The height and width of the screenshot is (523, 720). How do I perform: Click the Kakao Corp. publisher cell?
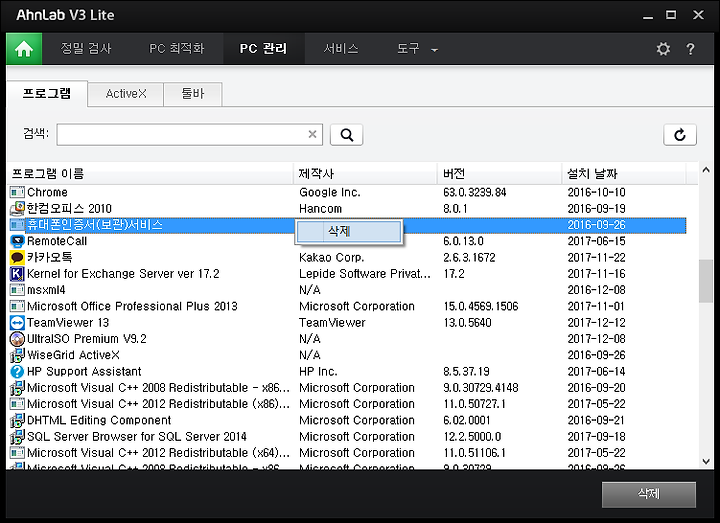coord(332,257)
